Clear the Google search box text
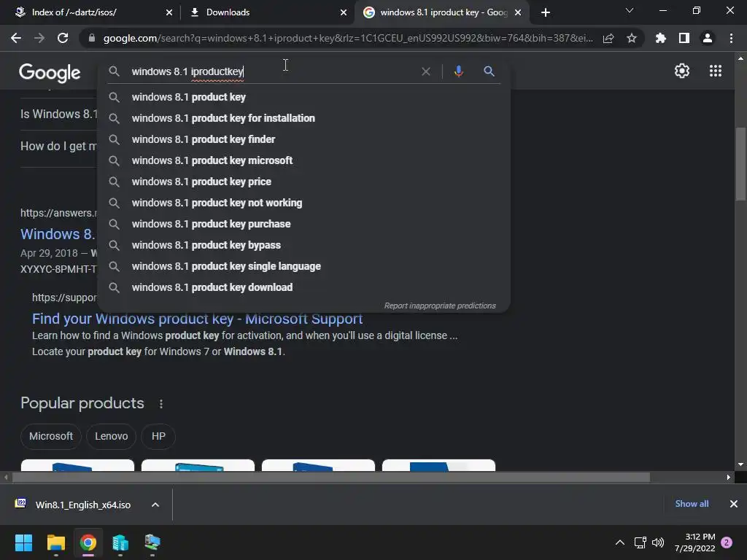 click(x=426, y=71)
